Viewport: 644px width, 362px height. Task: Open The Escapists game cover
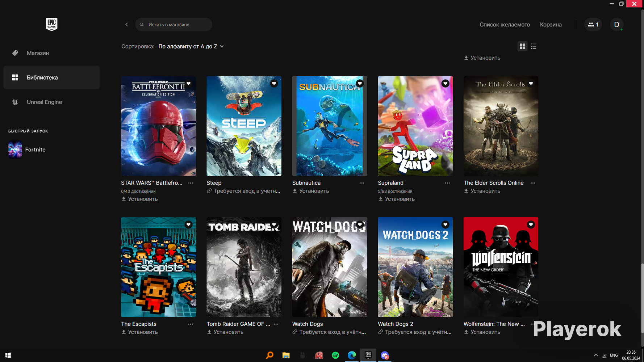pos(158,267)
